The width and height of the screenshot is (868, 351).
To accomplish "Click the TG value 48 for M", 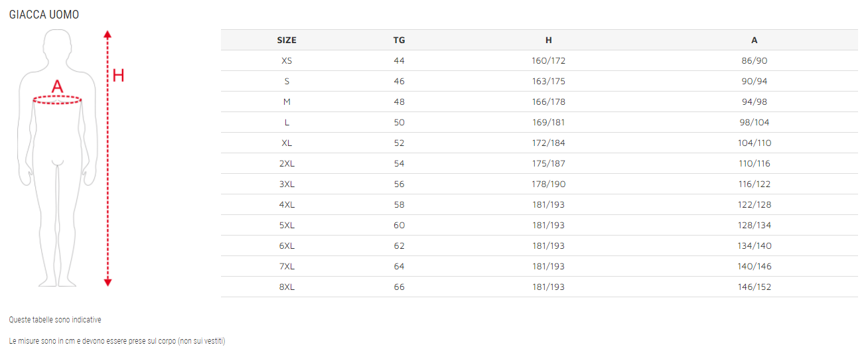I will [399, 102].
